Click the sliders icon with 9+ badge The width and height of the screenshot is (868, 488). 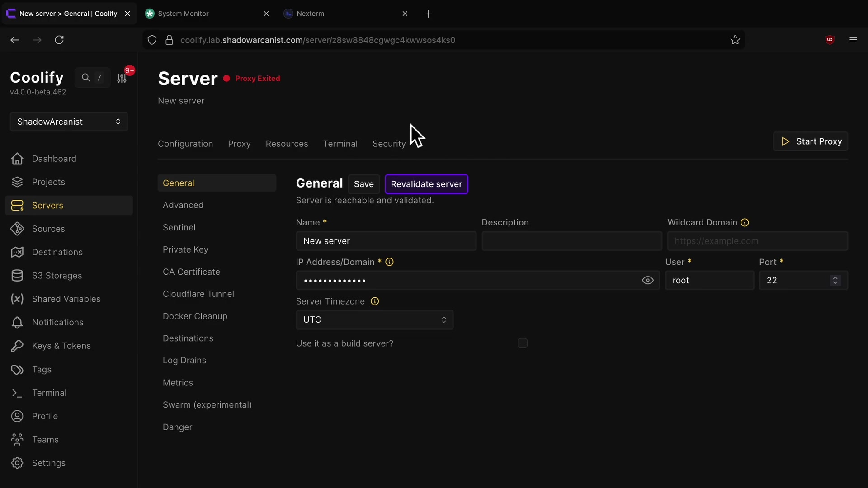pyautogui.click(x=122, y=78)
